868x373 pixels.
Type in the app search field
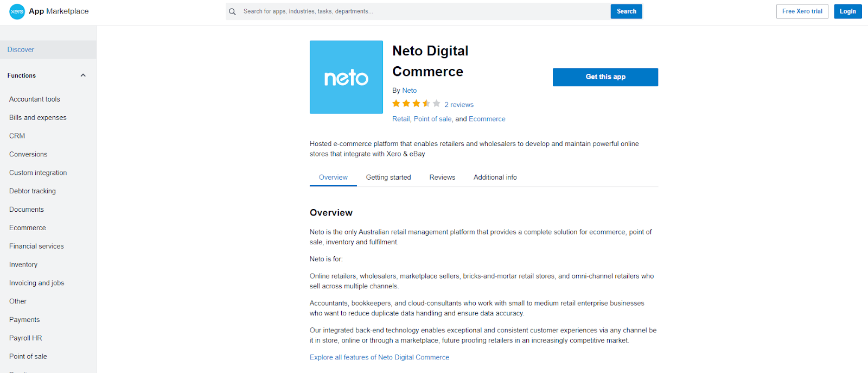click(x=423, y=11)
